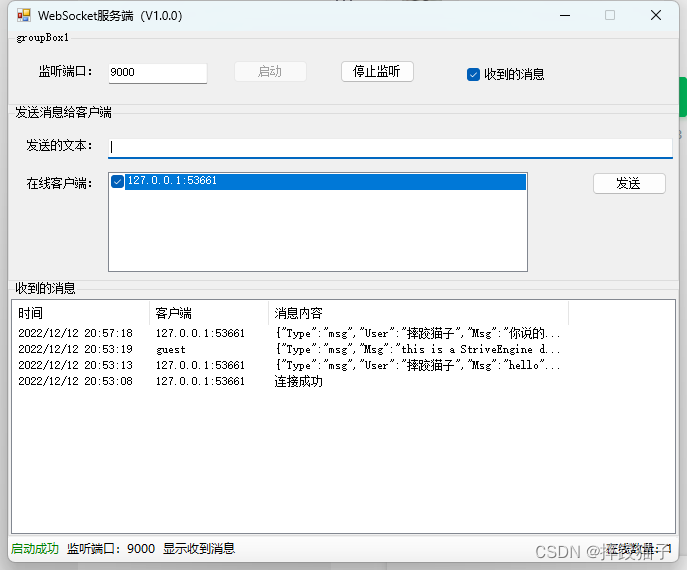The image size is (687, 570).
Task: Click the WebSocket server app icon in title bar
Action: tap(24, 15)
